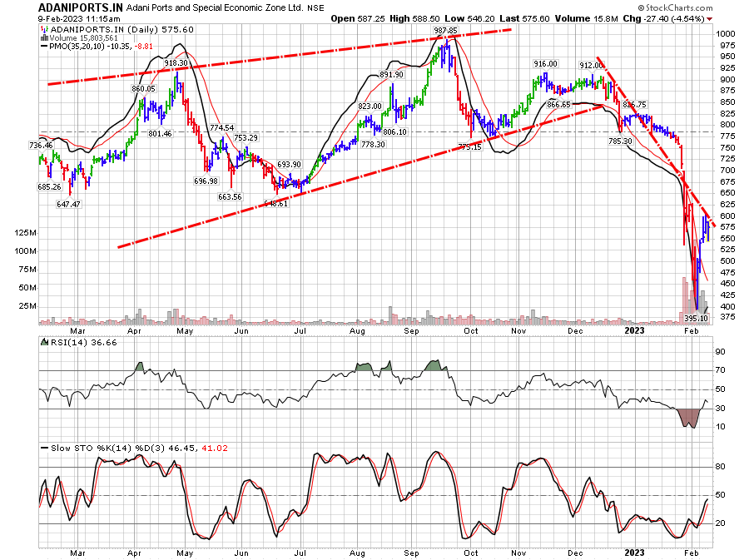Click the 395.10 low price label
This screenshot has height=560, width=749.
(696, 318)
